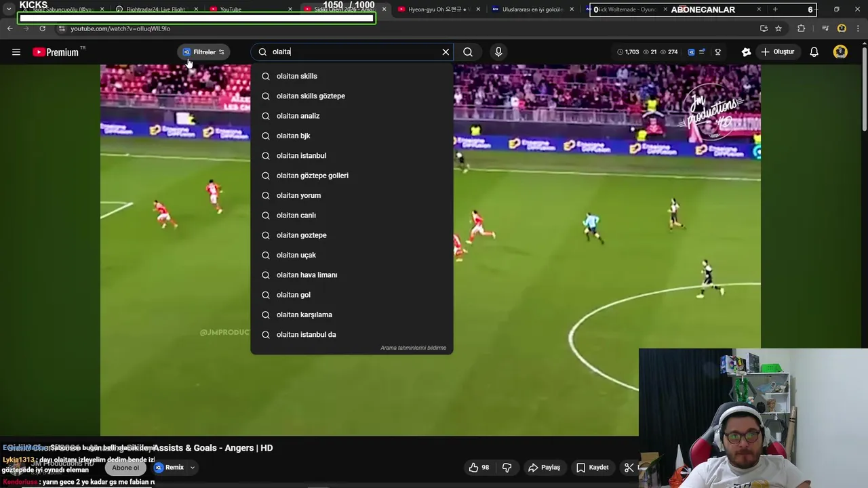Pick the "olaitan canlı" suggestion
868x488 pixels.
(x=352, y=216)
